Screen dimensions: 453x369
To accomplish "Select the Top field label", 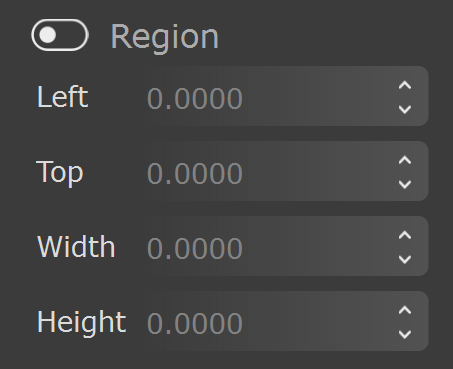I will [60, 172].
